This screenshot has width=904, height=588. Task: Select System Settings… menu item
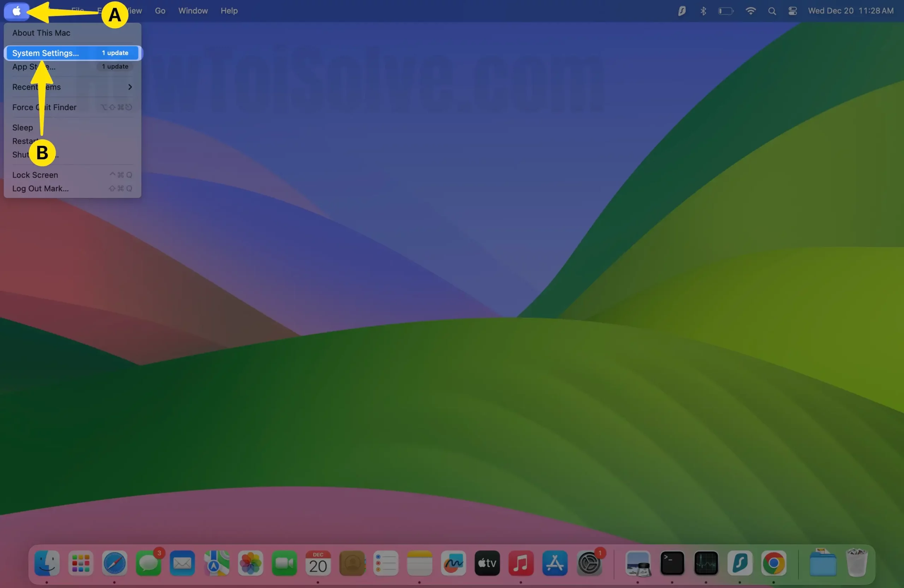[x=72, y=53]
